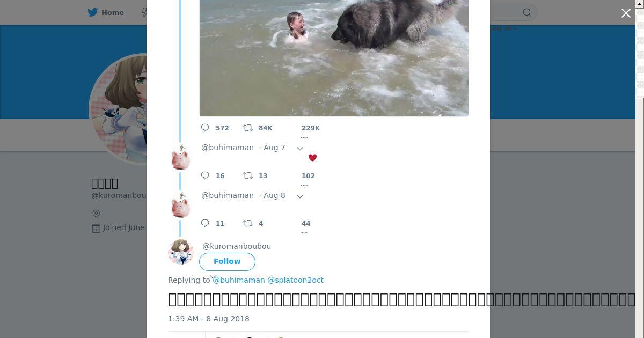
Task: Retweet the Aug 7 @buhimaman tweet
Action: tap(248, 175)
